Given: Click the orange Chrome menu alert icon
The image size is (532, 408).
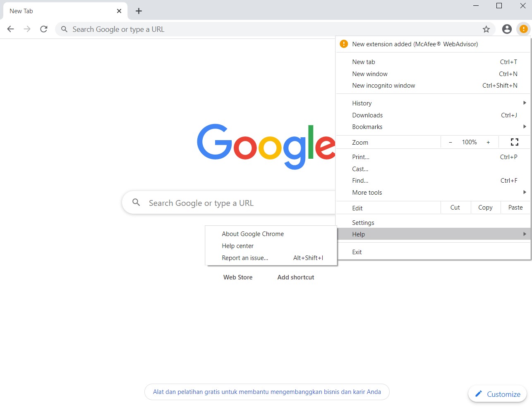Looking at the screenshot, I should [523, 29].
